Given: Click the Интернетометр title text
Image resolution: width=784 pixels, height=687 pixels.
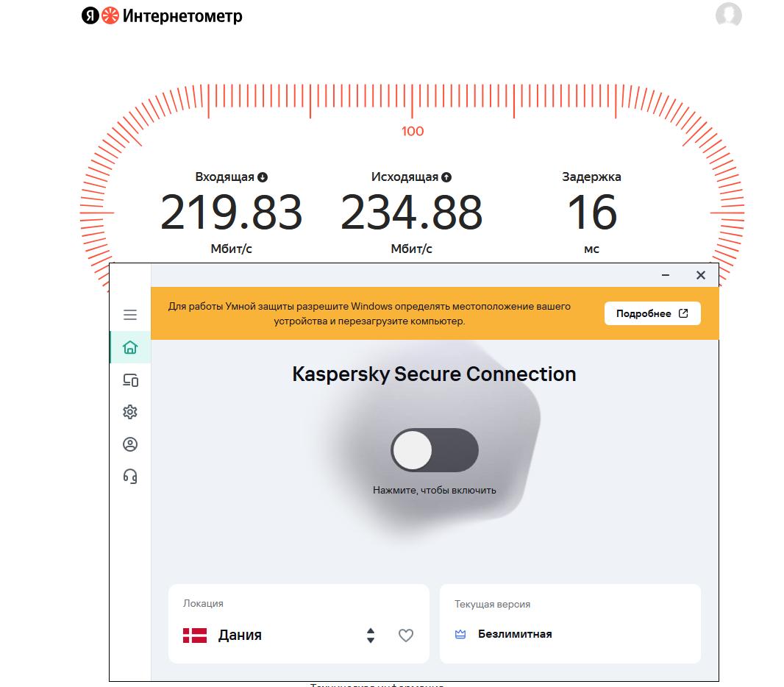Looking at the screenshot, I should coord(182,16).
